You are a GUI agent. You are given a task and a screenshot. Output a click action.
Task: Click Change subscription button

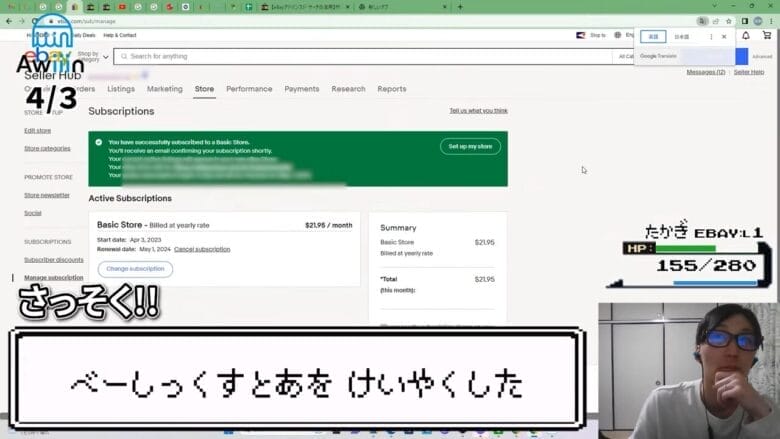[135, 269]
